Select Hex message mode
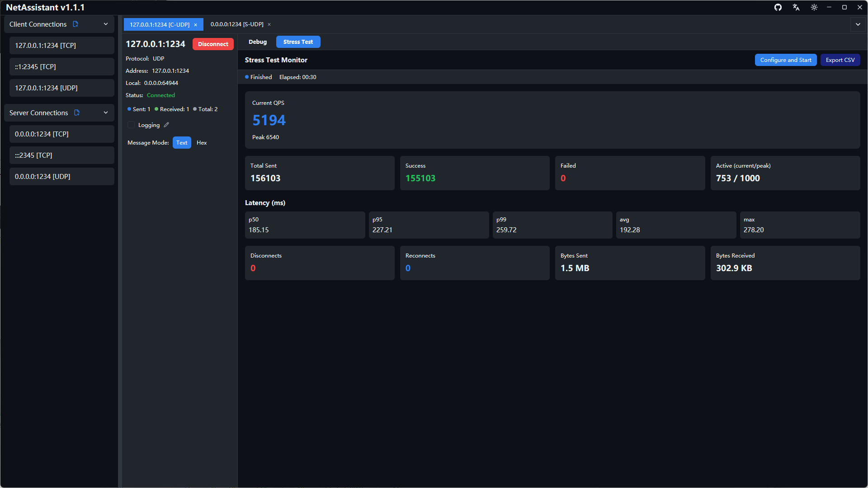 202,142
